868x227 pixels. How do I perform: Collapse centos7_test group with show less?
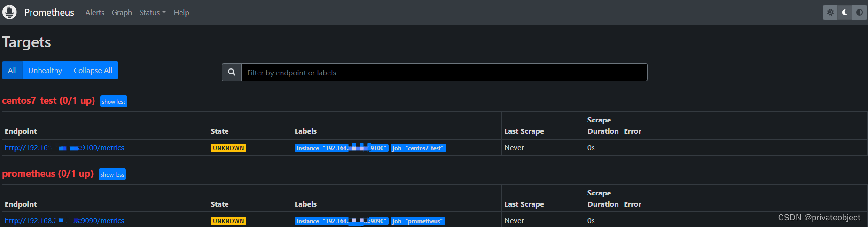coord(114,102)
